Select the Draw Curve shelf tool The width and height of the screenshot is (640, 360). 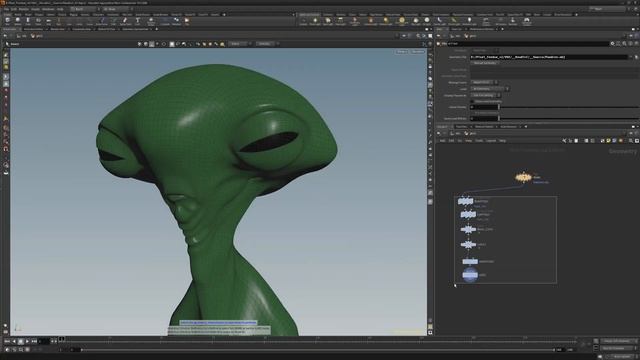[x=102, y=20]
